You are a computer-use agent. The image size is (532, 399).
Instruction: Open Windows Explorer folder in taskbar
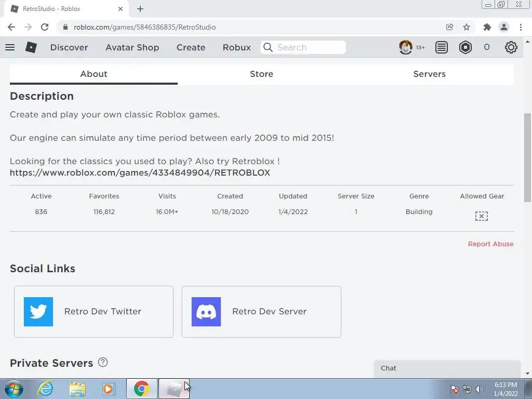tap(77, 389)
